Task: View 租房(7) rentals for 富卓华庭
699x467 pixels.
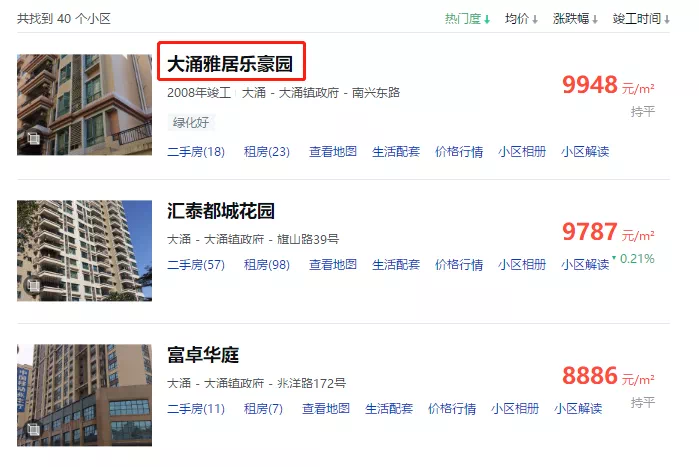Action: coord(263,409)
